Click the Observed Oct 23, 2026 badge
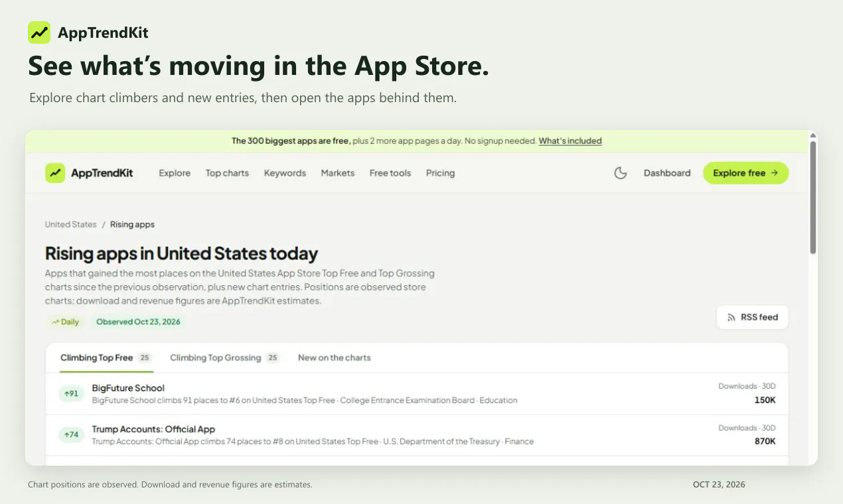The width and height of the screenshot is (843, 504). [x=138, y=322]
